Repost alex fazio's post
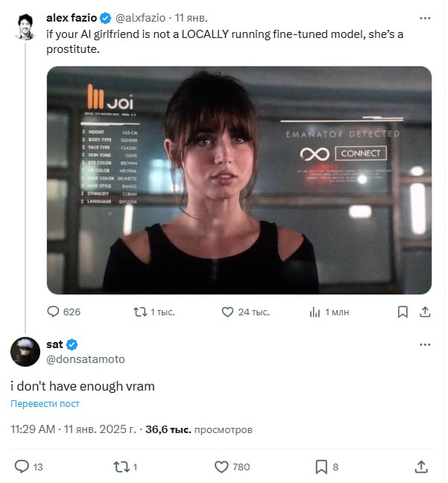Screen dimensions: 448x483 click(x=139, y=312)
